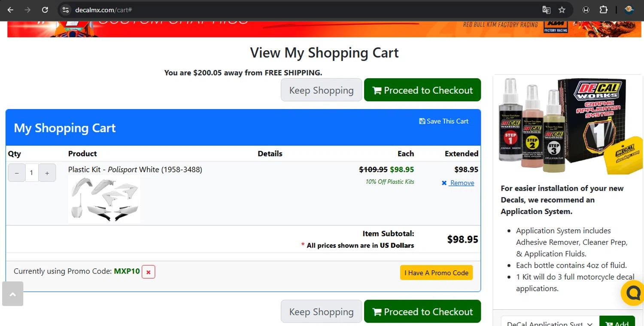Image resolution: width=644 pixels, height=326 pixels.
Task: Open site information icon in address bar
Action: tap(65, 10)
